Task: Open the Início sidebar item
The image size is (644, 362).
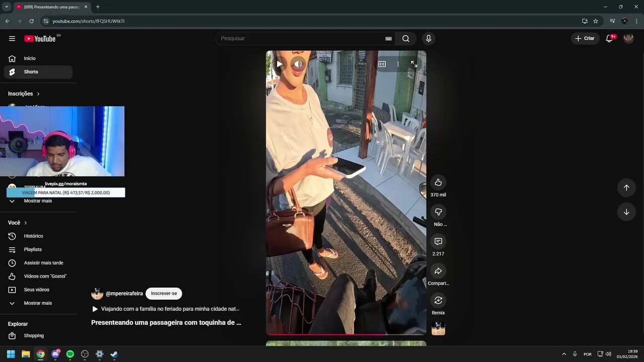Action: (x=38, y=58)
